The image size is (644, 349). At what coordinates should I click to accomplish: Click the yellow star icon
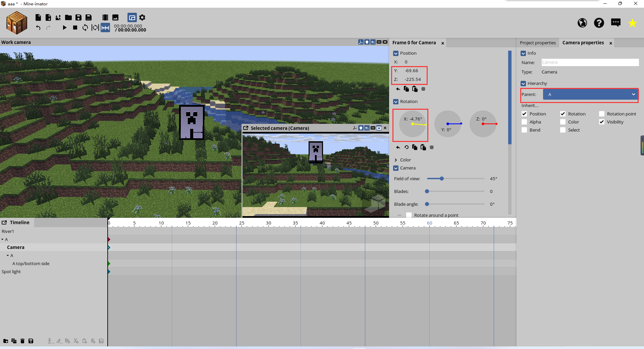(x=632, y=23)
